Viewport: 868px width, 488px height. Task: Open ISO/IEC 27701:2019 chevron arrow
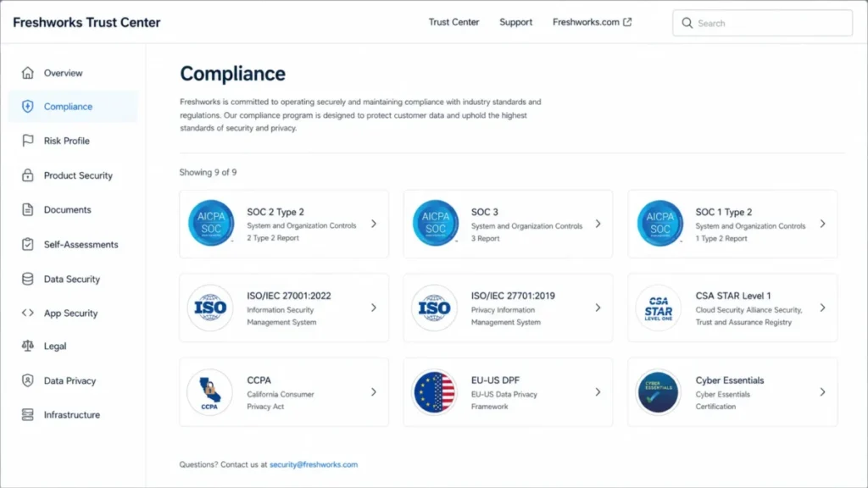pyautogui.click(x=598, y=308)
